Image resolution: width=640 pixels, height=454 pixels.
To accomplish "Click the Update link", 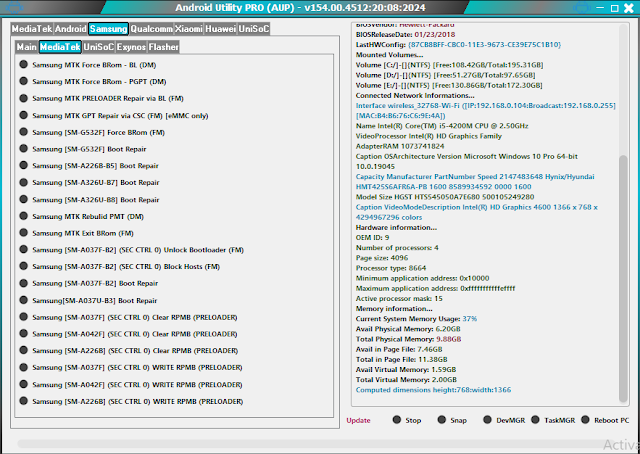I will point(358,421).
